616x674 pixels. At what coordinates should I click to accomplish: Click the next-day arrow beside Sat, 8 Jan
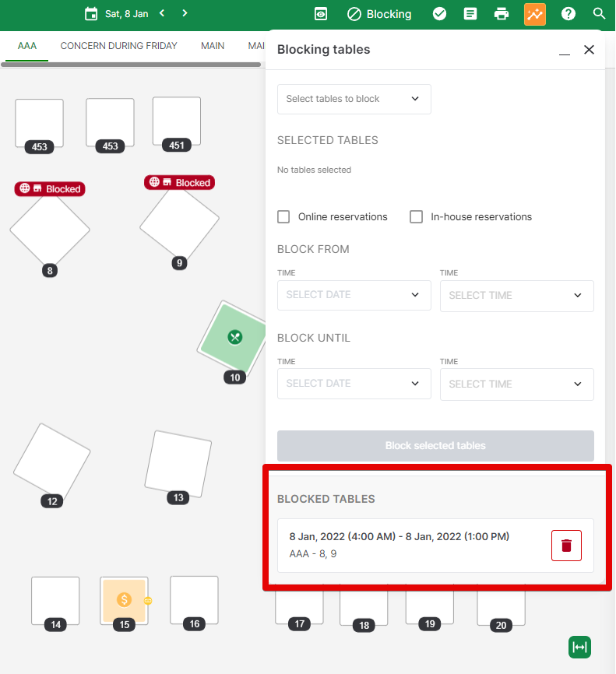(185, 13)
